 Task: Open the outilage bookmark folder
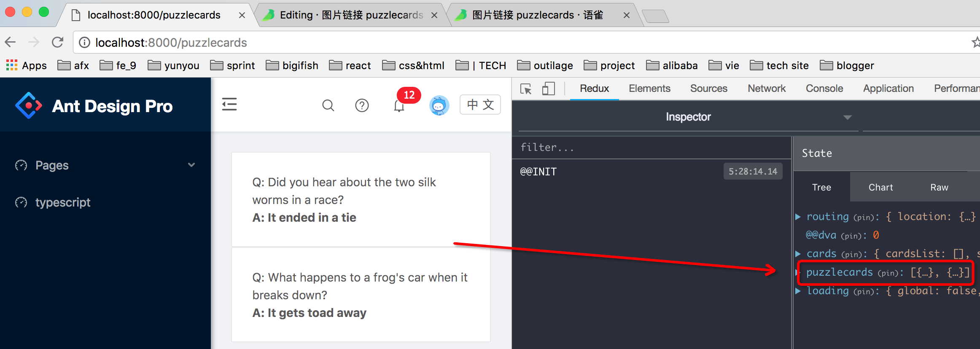tap(545, 65)
